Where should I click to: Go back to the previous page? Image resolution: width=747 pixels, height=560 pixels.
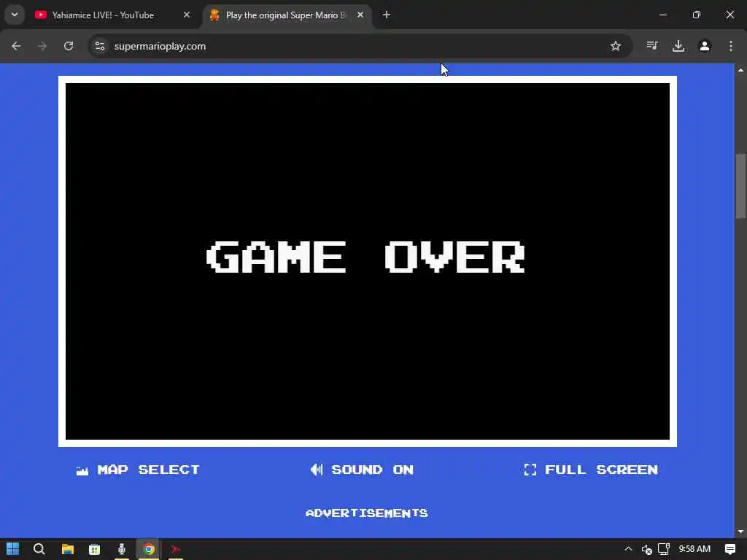pyautogui.click(x=16, y=46)
